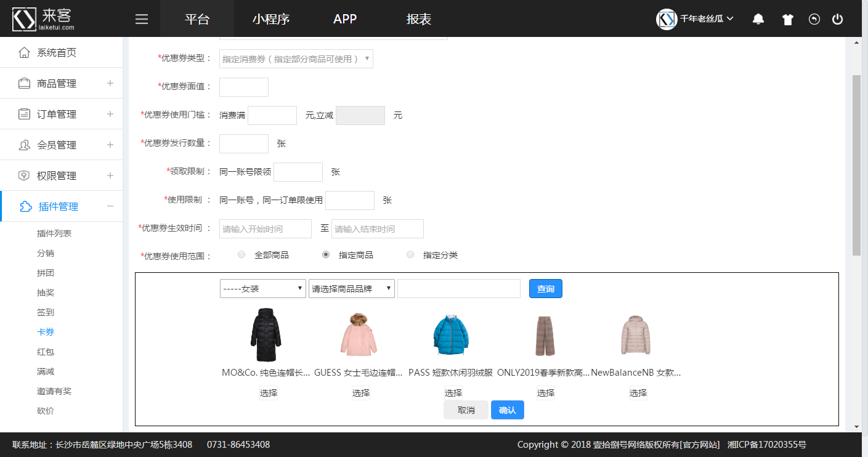The width and height of the screenshot is (868, 457).
Task: Focus the 消费满 threshold input field
Action: (272, 115)
